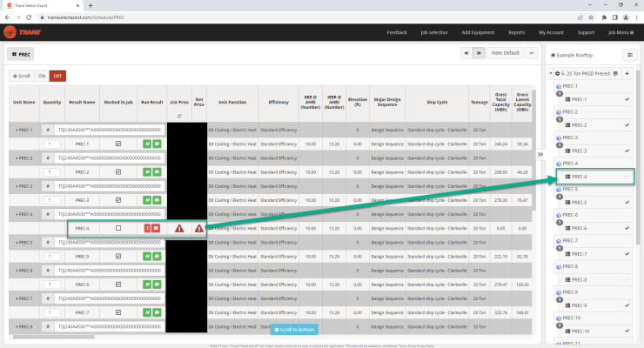
Task: Click the quantity field for PREC-1
Action: tap(51, 144)
